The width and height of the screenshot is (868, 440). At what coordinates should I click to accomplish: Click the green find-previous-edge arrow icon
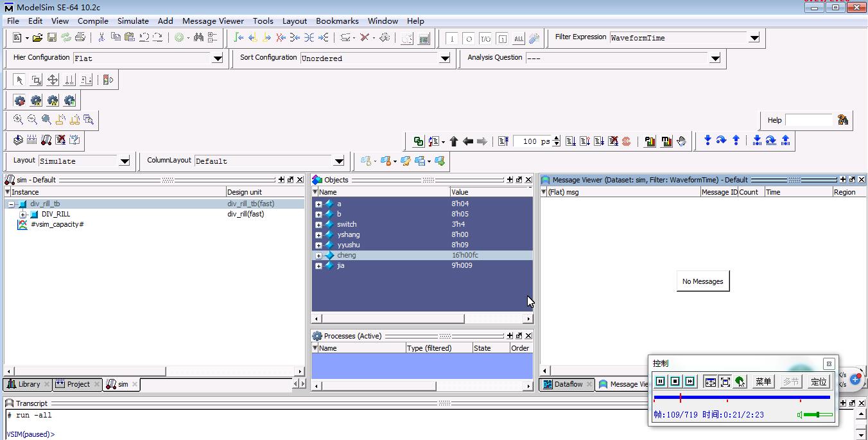[239, 38]
